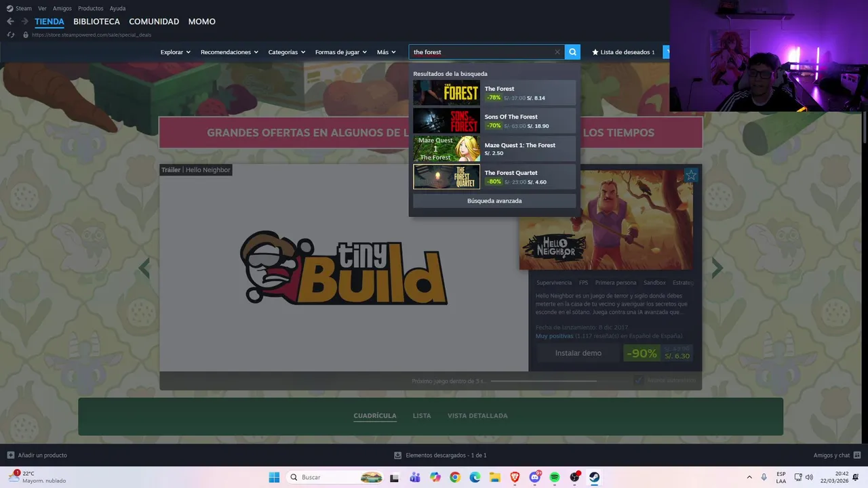Open Microsoft Edge from the taskbar

[x=475, y=477]
